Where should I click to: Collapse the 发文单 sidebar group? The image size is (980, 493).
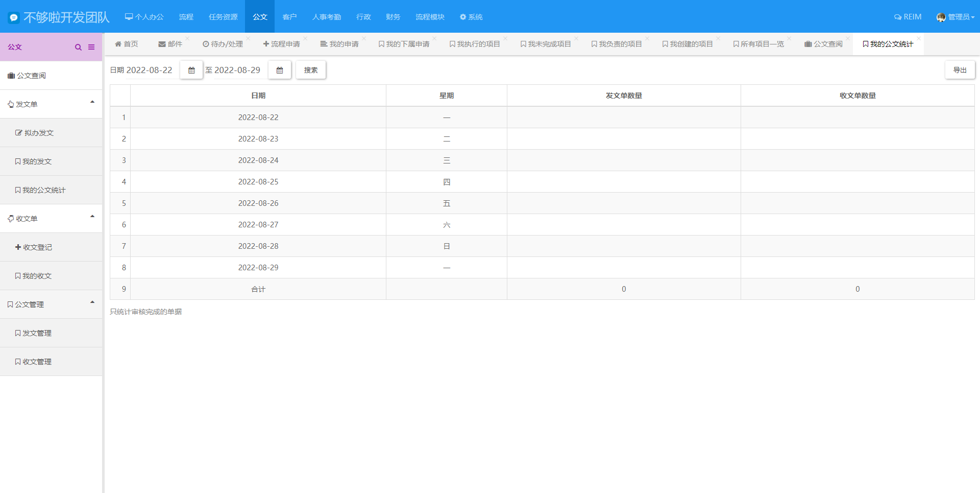92,102
